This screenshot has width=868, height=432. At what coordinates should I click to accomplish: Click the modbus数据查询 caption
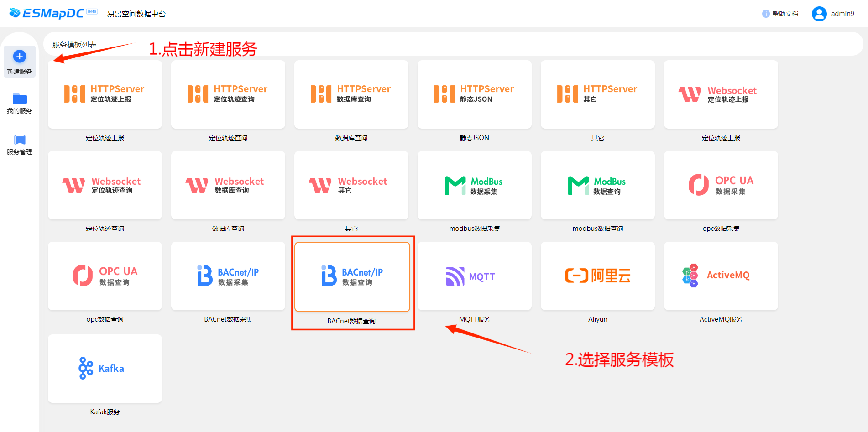(x=598, y=229)
